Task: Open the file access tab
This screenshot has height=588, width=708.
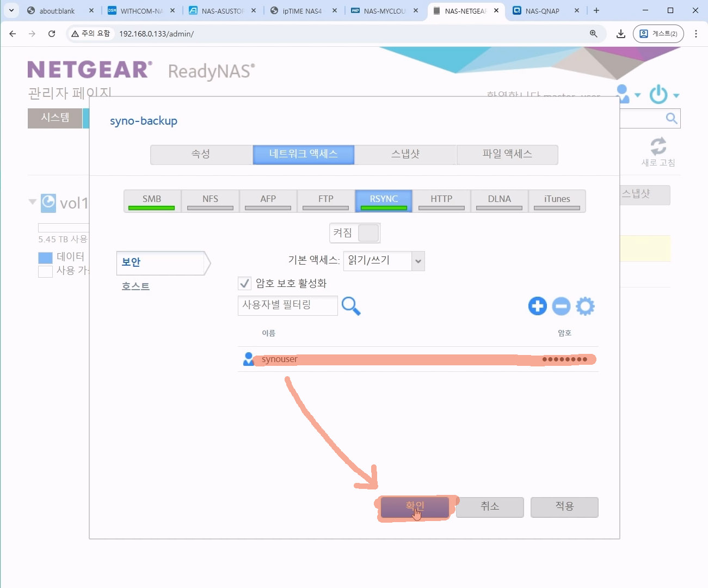Action: pyautogui.click(x=507, y=154)
